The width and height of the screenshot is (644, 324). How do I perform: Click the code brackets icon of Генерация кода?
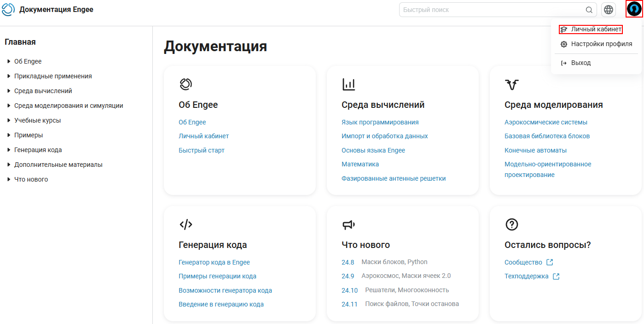pos(186,224)
